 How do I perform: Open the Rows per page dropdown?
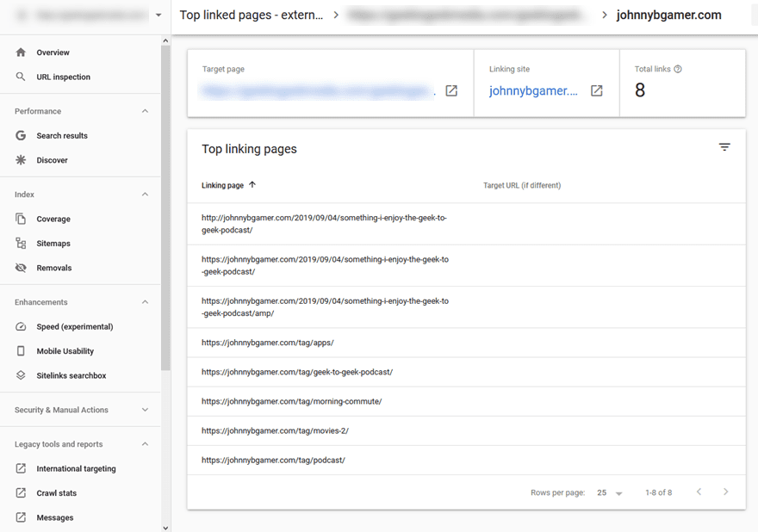[x=610, y=492]
